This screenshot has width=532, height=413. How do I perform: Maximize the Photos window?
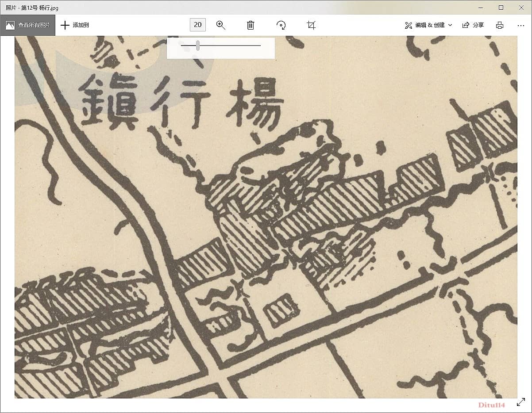501,8
